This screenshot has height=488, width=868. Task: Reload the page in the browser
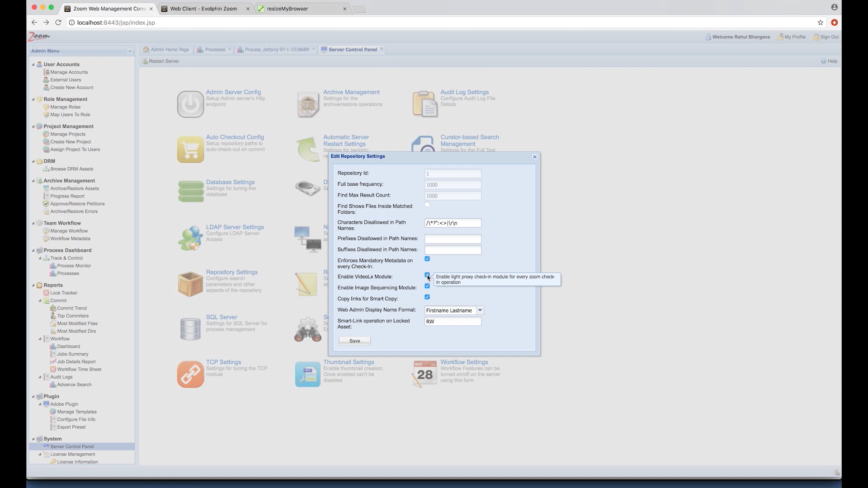(x=58, y=23)
